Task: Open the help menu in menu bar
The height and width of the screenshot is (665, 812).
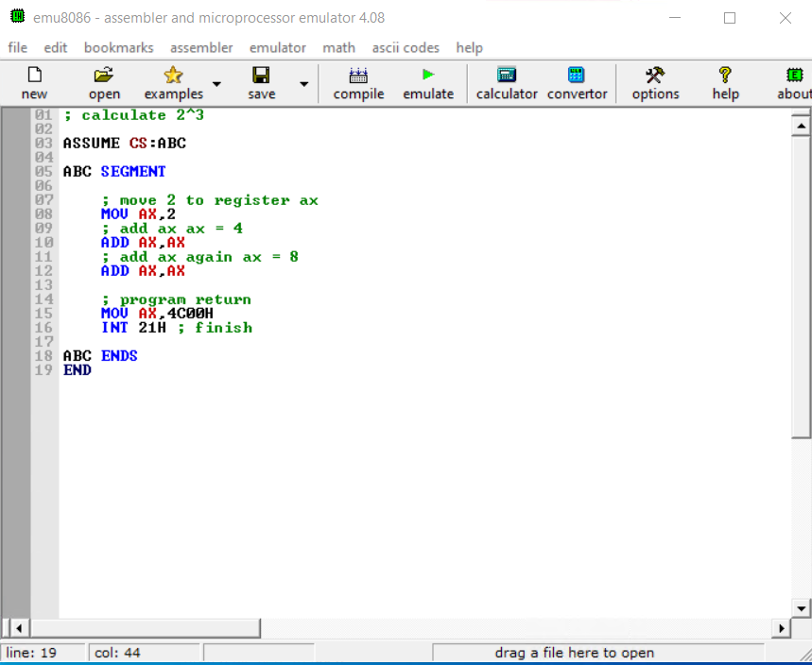Action: (x=469, y=47)
